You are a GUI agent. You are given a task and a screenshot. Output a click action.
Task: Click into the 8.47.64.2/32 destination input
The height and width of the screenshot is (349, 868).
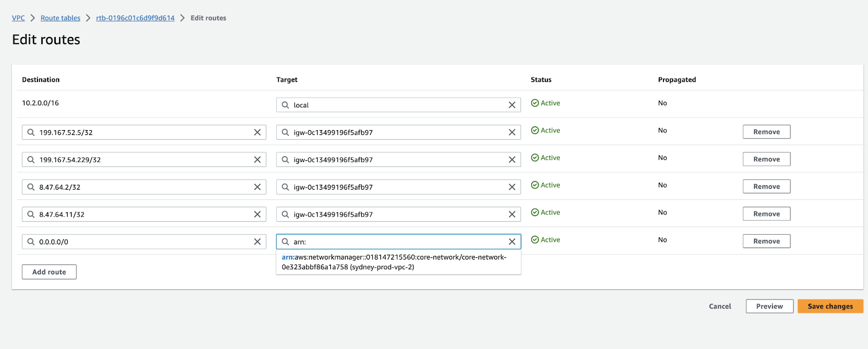141,187
